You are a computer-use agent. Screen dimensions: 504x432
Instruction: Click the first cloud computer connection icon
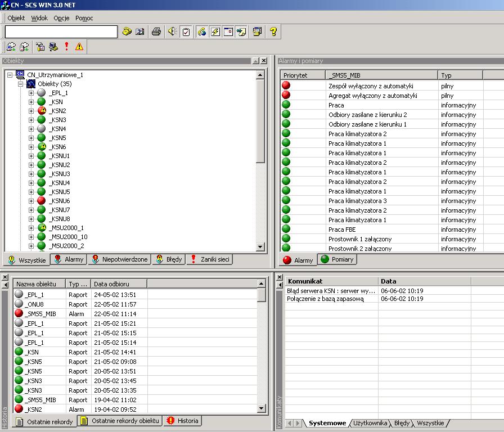pos(11,47)
